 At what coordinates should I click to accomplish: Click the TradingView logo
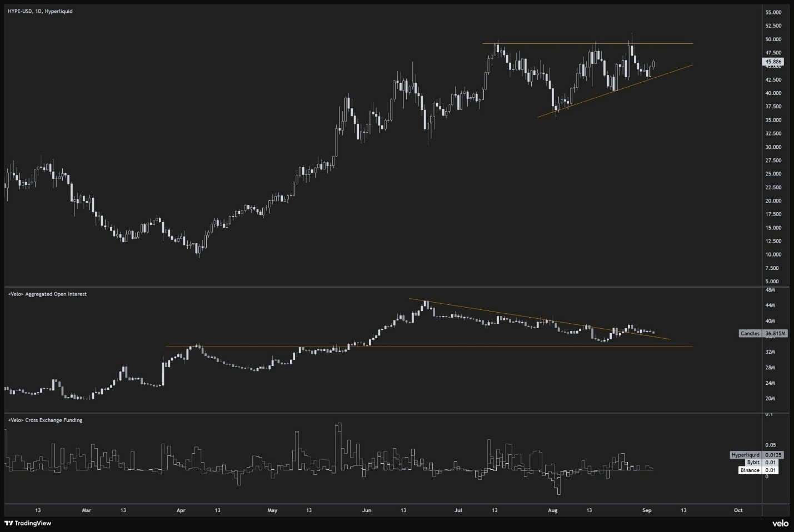pyautogui.click(x=28, y=523)
